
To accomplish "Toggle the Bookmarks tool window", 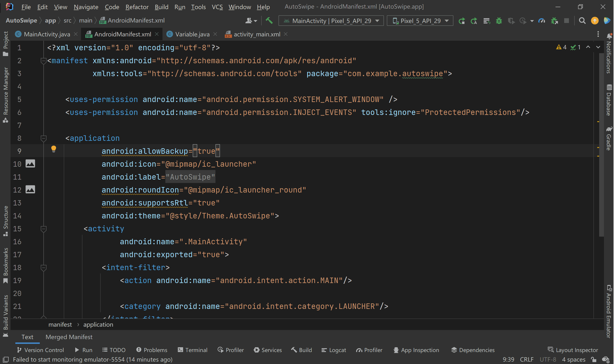I will (6, 266).
